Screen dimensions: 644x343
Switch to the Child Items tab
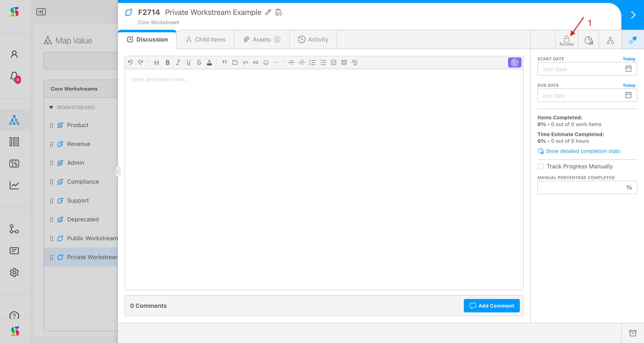click(206, 39)
